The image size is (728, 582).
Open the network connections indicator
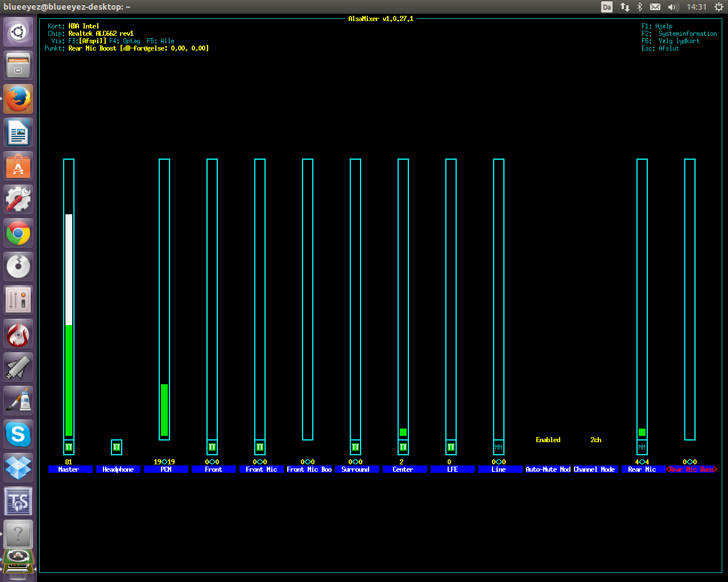tap(624, 7)
